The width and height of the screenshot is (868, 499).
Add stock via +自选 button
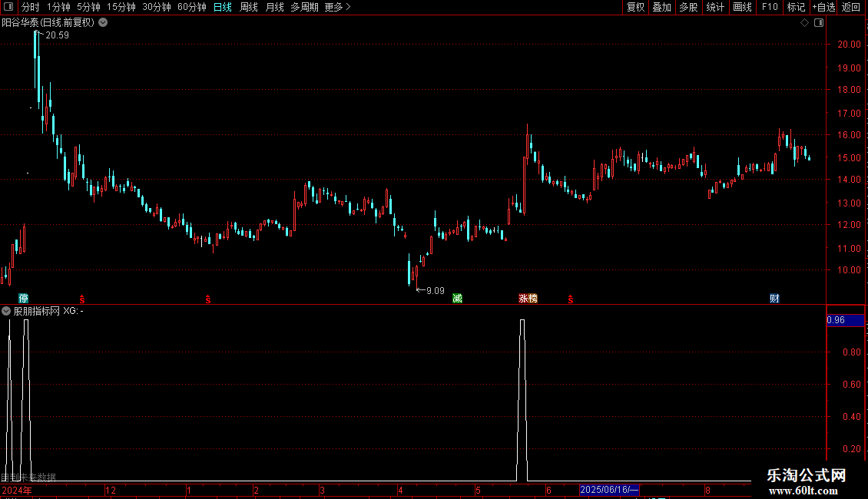coord(823,7)
